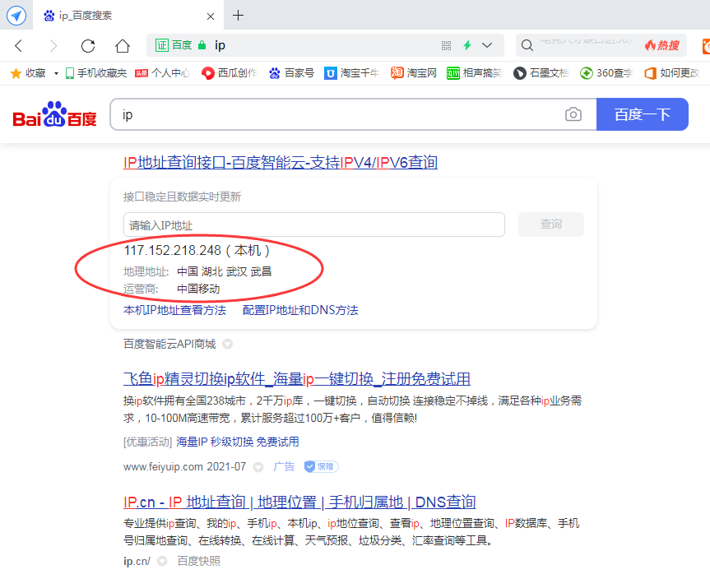Expand the options next to 百度智能云API商城
710x588 pixels.
tap(227, 345)
